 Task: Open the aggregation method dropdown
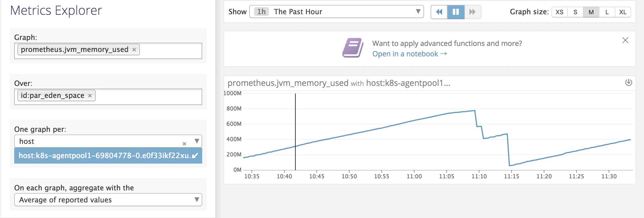(x=108, y=200)
